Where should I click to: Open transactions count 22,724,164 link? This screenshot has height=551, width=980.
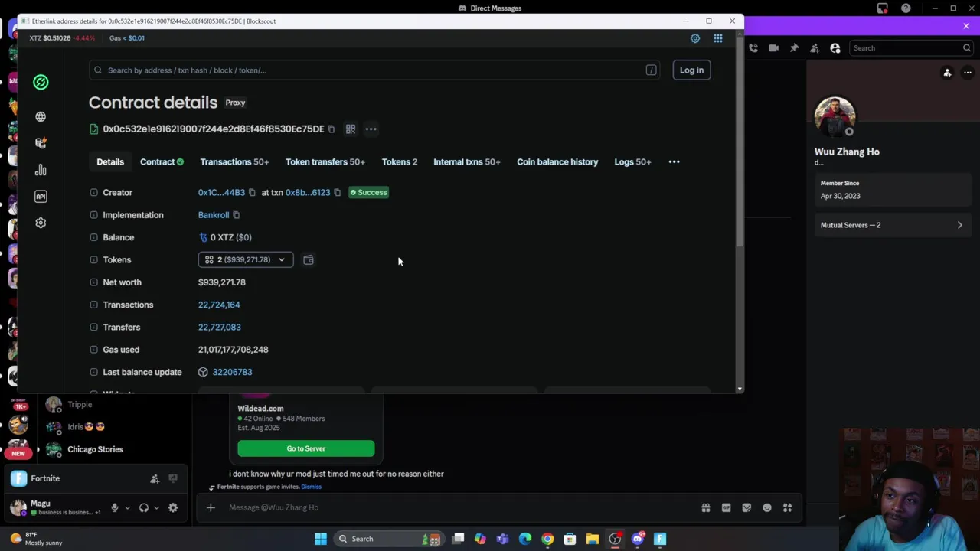coord(219,305)
